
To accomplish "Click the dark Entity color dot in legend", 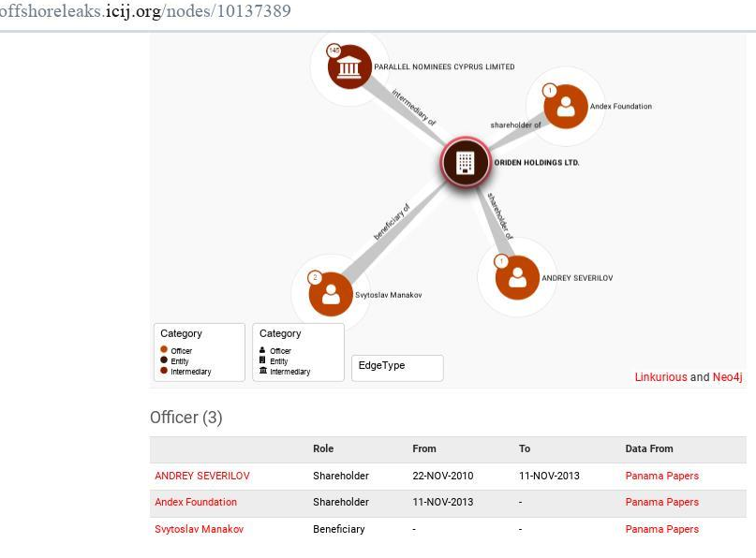I will [x=164, y=360].
